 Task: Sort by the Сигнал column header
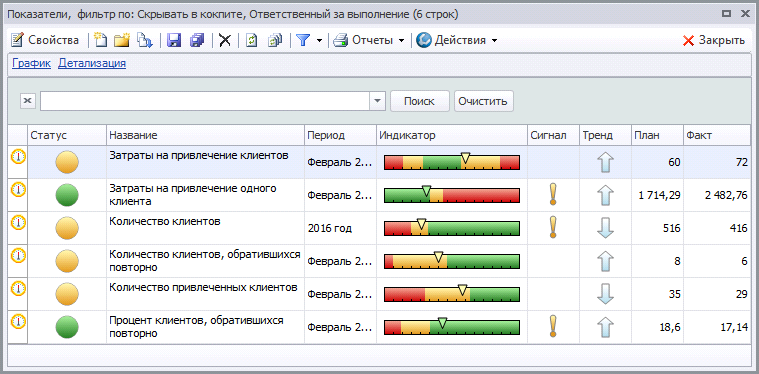click(x=553, y=135)
